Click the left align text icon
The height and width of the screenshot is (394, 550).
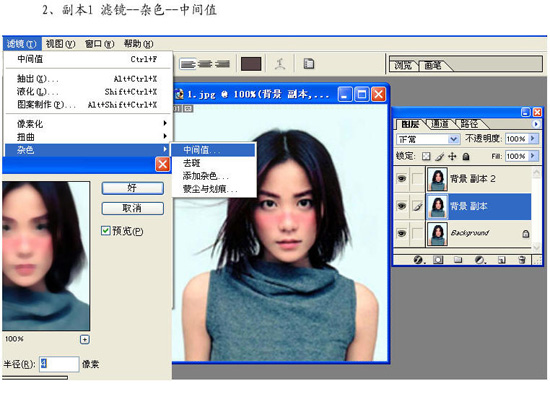(x=188, y=64)
